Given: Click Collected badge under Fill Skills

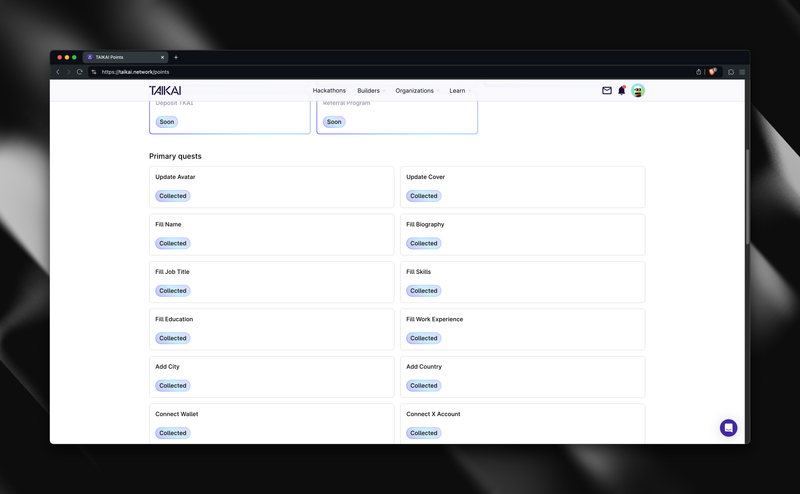Looking at the screenshot, I should pyautogui.click(x=423, y=291).
